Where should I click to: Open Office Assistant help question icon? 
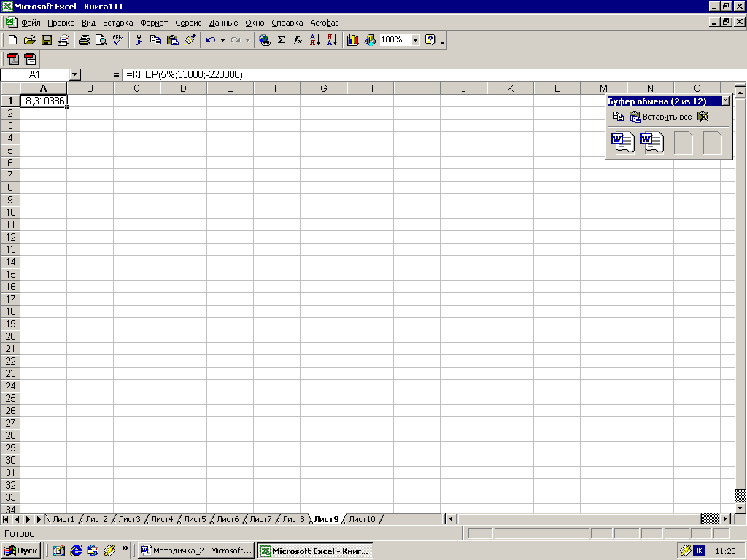430,41
